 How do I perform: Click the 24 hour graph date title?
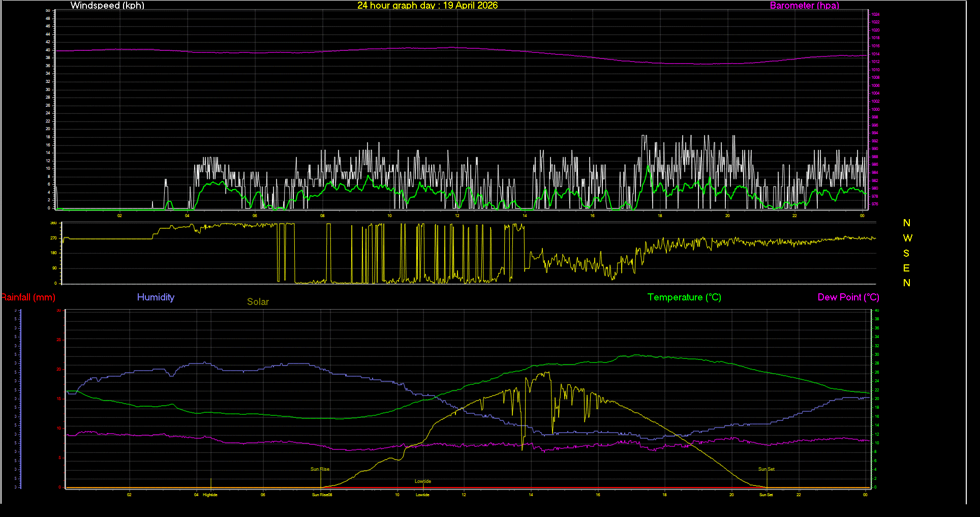[427, 6]
